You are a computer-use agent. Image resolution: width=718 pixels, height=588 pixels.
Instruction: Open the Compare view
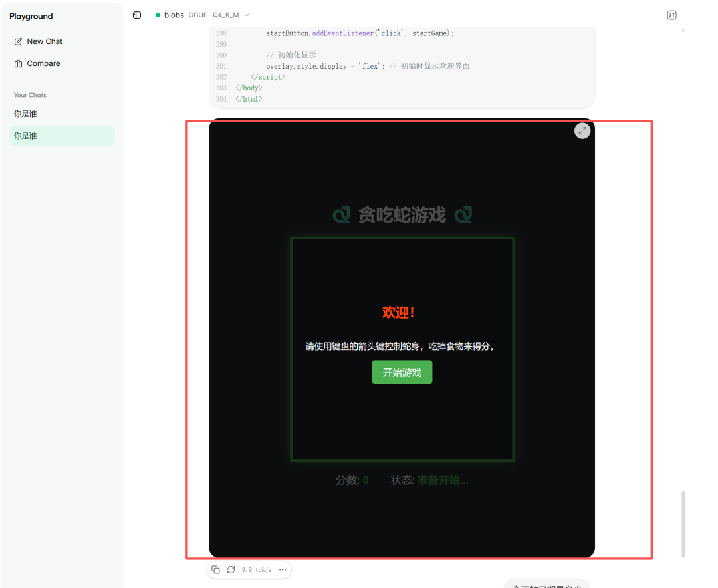coord(37,63)
